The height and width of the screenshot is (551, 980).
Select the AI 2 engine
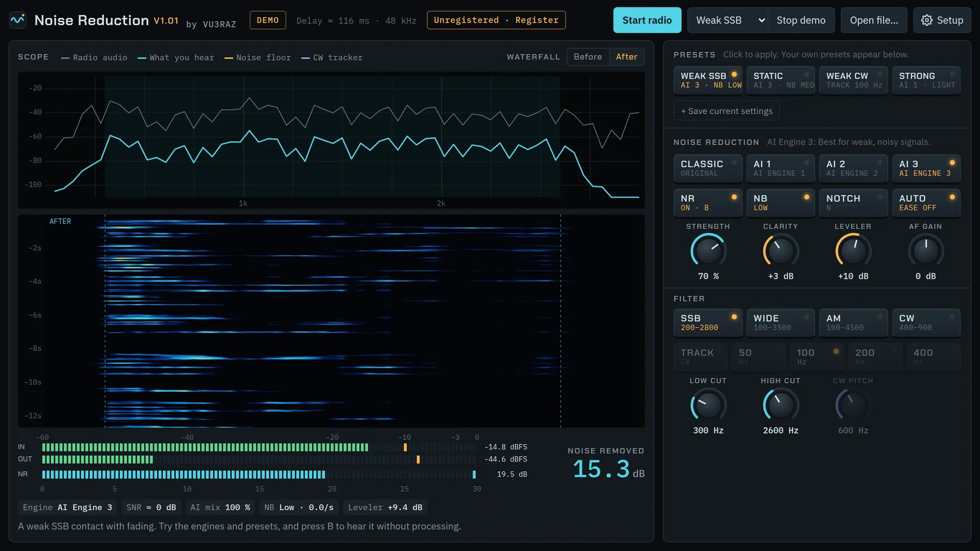pyautogui.click(x=854, y=168)
